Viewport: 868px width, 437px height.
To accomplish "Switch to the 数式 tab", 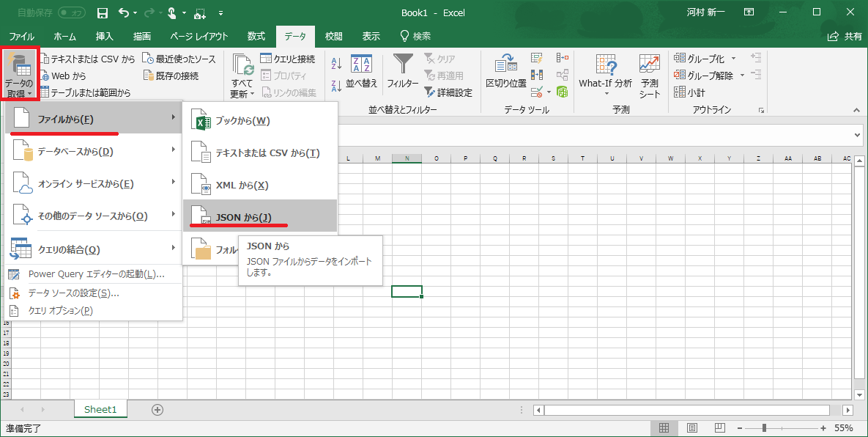I will click(x=256, y=37).
